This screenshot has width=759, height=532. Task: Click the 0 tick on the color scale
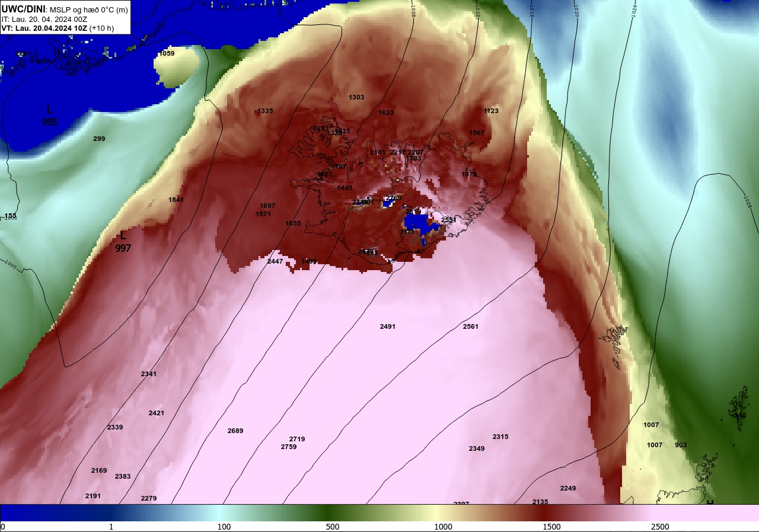[x=3, y=527]
